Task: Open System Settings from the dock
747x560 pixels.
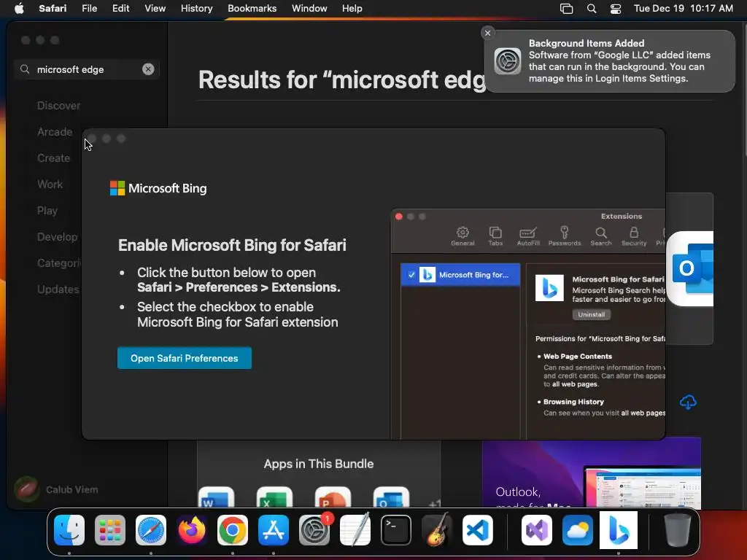Action: (314, 530)
